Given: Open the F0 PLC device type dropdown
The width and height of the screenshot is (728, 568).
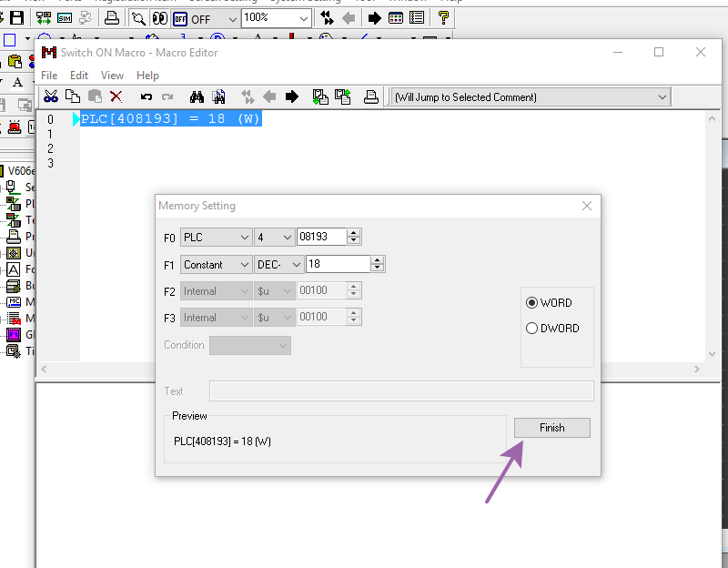Looking at the screenshot, I should coord(216,237).
